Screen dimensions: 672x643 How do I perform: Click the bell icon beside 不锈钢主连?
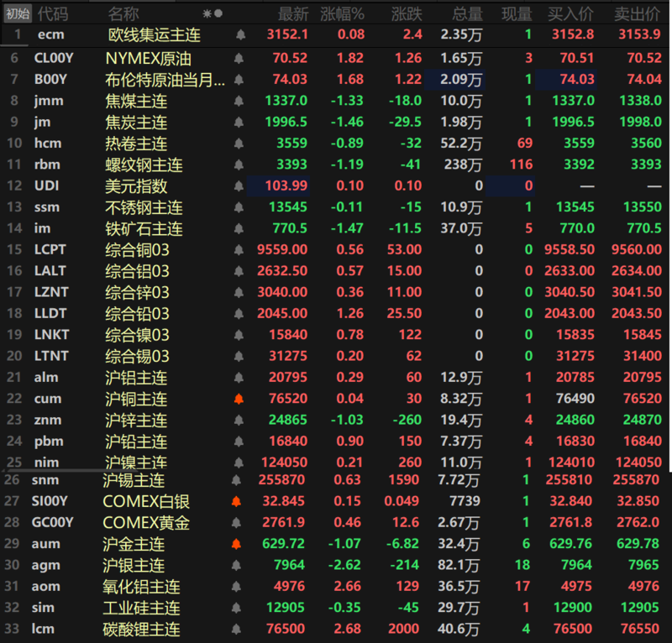(239, 208)
